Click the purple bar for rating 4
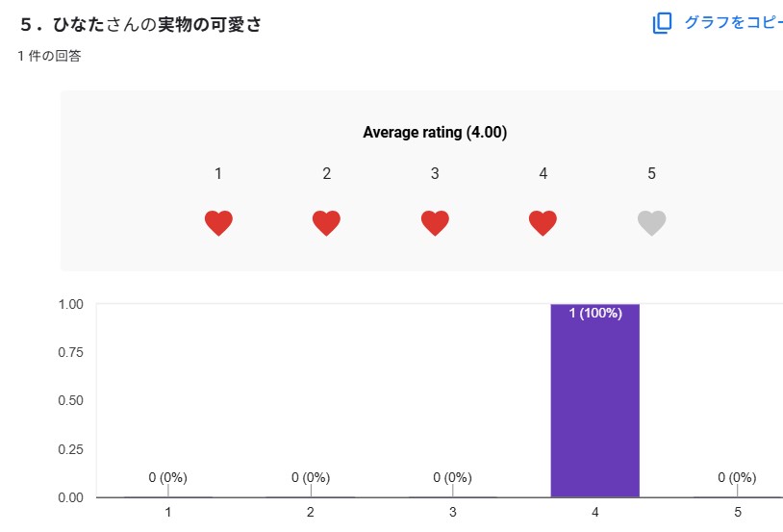The height and width of the screenshot is (532, 783). point(594,404)
